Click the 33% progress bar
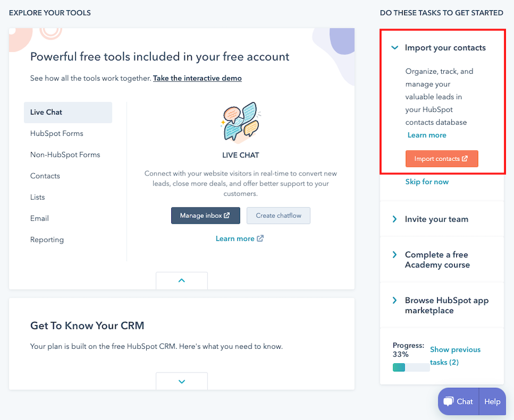Image resolution: width=514 pixels, height=420 pixels. (411, 367)
